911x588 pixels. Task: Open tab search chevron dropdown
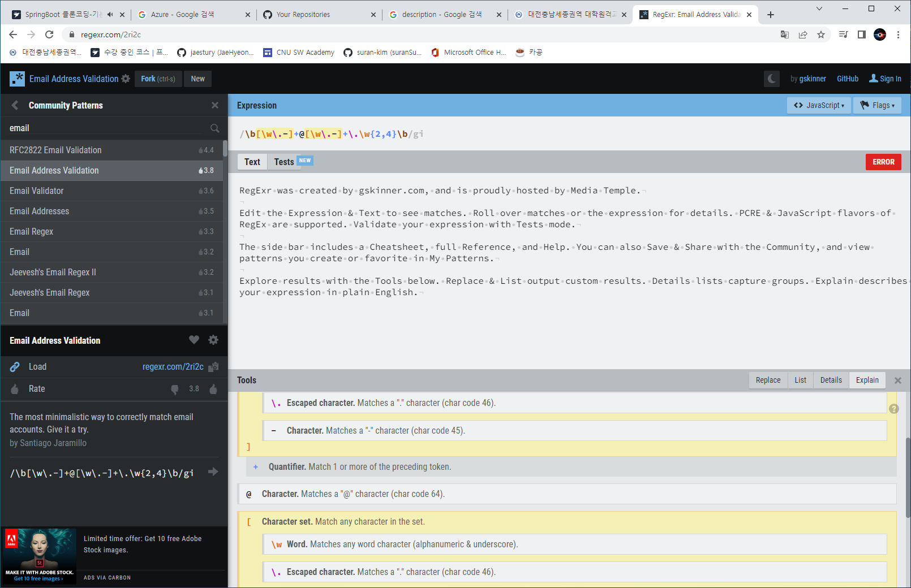[819, 8]
